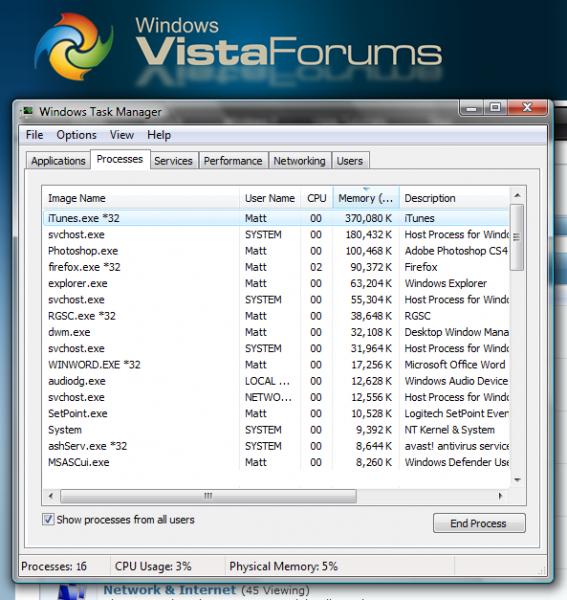The width and height of the screenshot is (567, 600).
Task: Switch to the Services tab
Action: coord(173,161)
